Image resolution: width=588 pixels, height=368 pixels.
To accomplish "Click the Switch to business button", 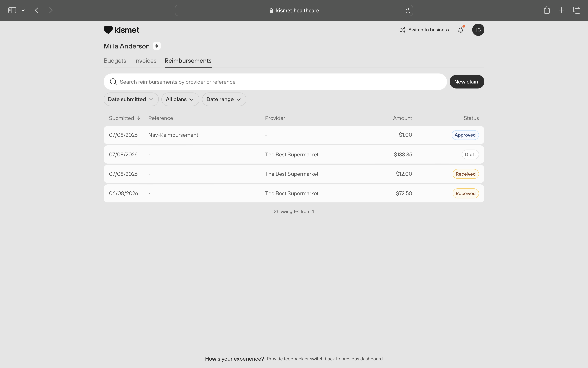I will pyautogui.click(x=424, y=30).
